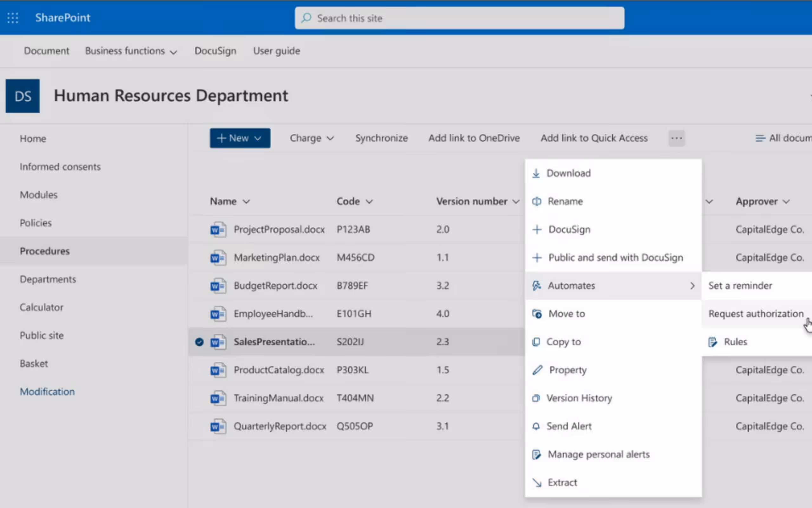Image resolution: width=812 pixels, height=508 pixels.
Task: Click the Synchronize toolbar button
Action: pyautogui.click(x=382, y=138)
